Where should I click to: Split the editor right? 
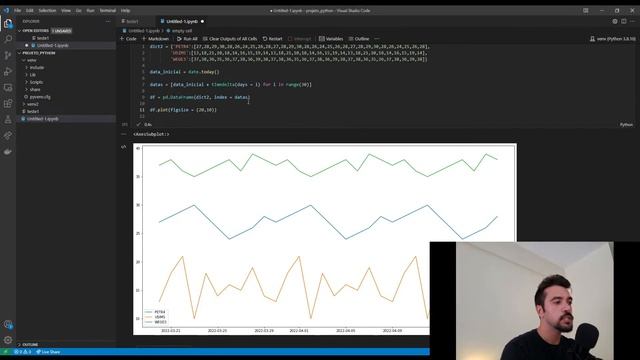coord(624,21)
